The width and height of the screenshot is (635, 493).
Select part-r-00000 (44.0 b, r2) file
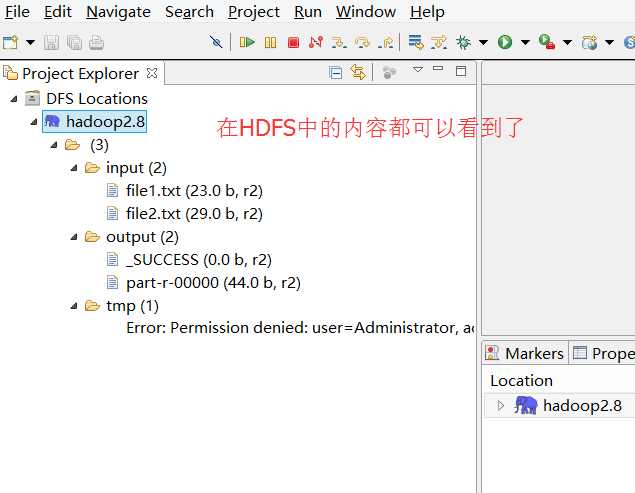coord(213,283)
